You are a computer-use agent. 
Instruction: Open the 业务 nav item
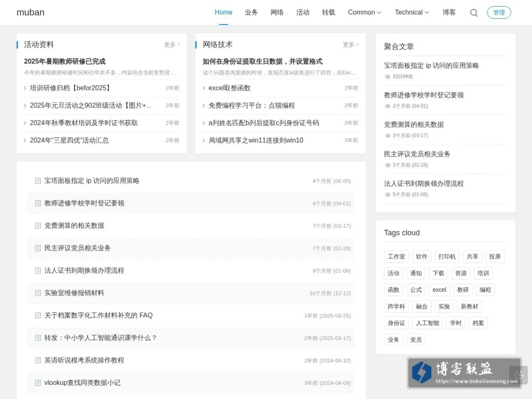(x=251, y=12)
